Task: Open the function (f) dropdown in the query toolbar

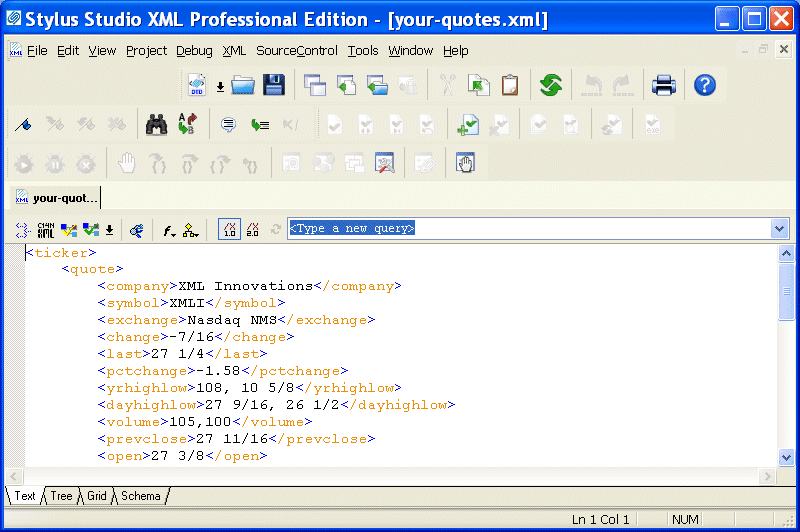Action: tap(170, 229)
